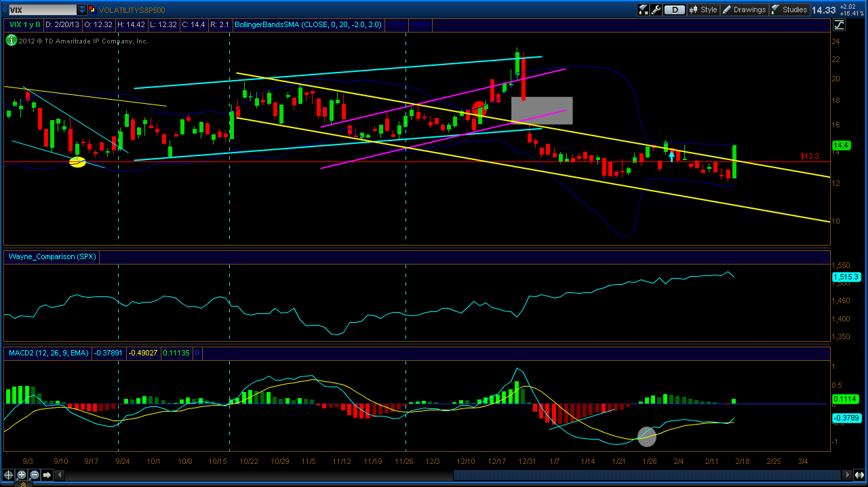Viewport: 868px width, 487px height.
Task: Click the 0.11135 MACD diff value
Action: [x=176, y=353]
